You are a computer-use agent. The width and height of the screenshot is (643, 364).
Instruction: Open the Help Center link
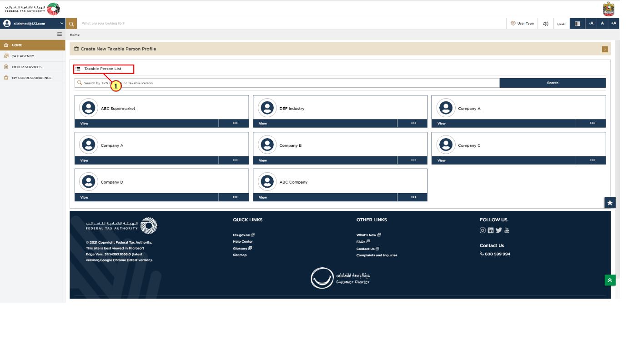243,242
